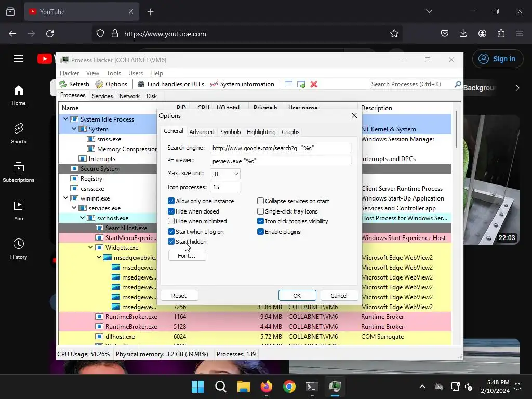Click the Firefox reload button
This screenshot has width=532, height=399.
[50, 34]
